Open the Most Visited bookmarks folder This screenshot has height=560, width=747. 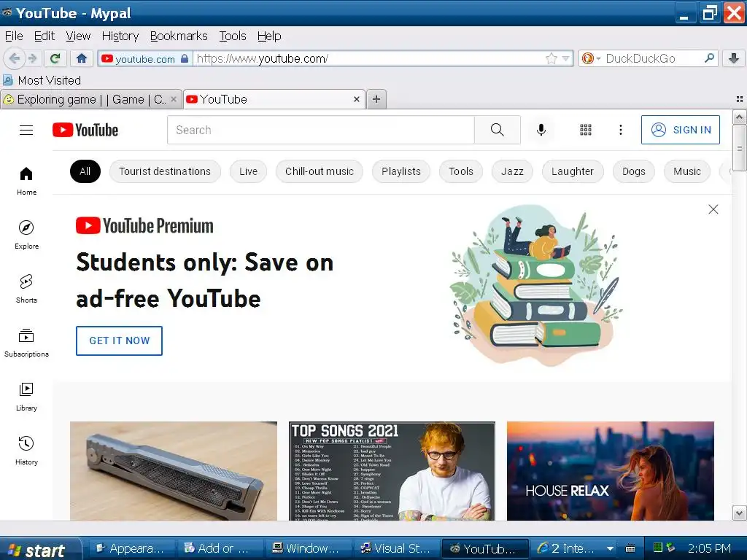tap(42, 80)
